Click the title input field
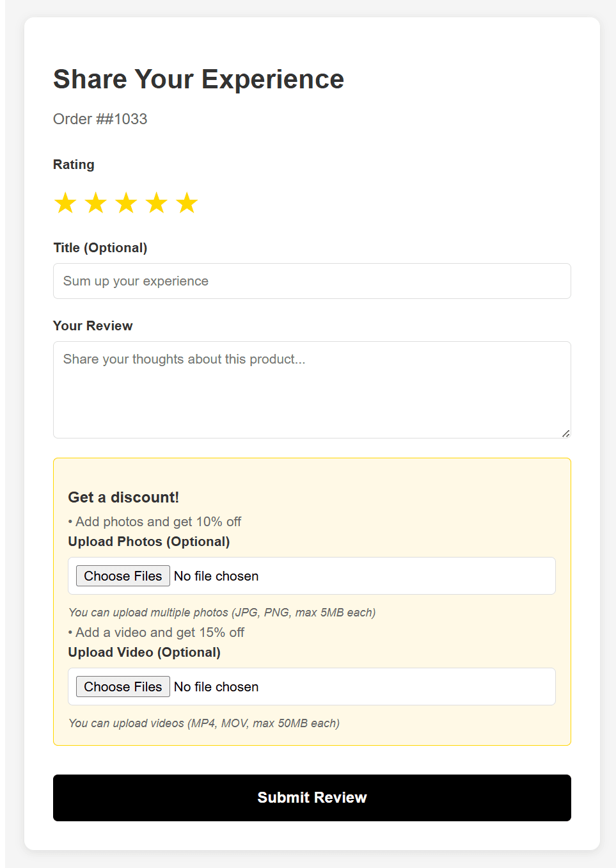The image size is (616, 868). point(312,281)
